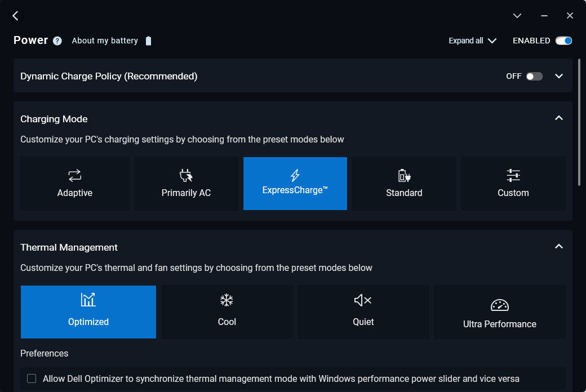Screen dimensions: 586x392
Task: Collapse the Charging Mode section
Action: 559,118
